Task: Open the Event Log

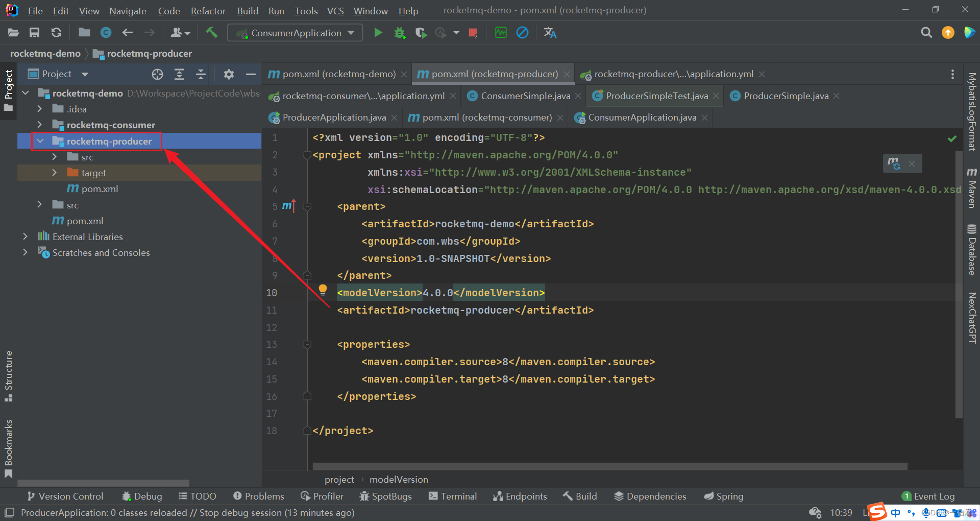Action: click(x=928, y=496)
